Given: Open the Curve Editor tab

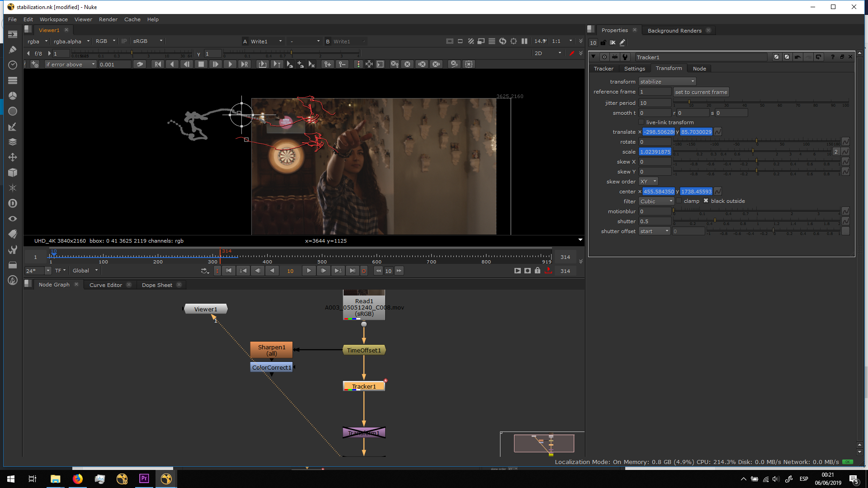Looking at the screenshot, I should tap(106, 285).
